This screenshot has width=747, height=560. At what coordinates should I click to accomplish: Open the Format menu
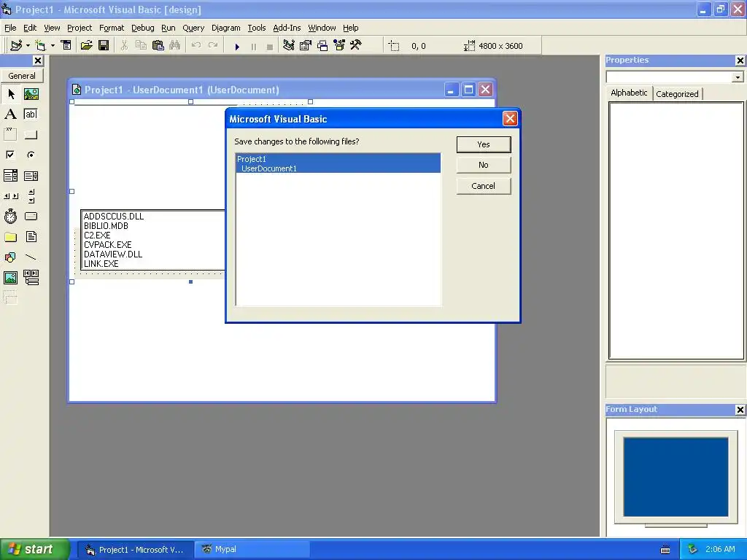tap(112, 28)
